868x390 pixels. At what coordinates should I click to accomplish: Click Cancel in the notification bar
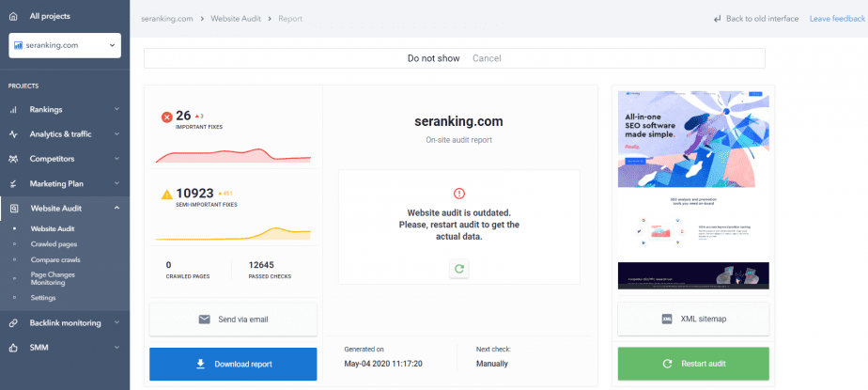pos(487,58)
